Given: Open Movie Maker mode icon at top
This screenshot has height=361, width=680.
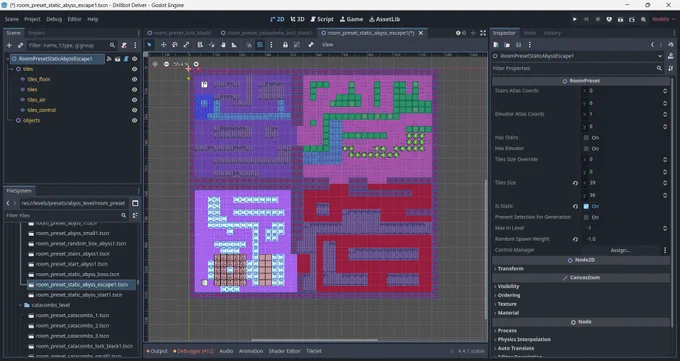Looking at the screenshot, I should (x=643, y=19).
